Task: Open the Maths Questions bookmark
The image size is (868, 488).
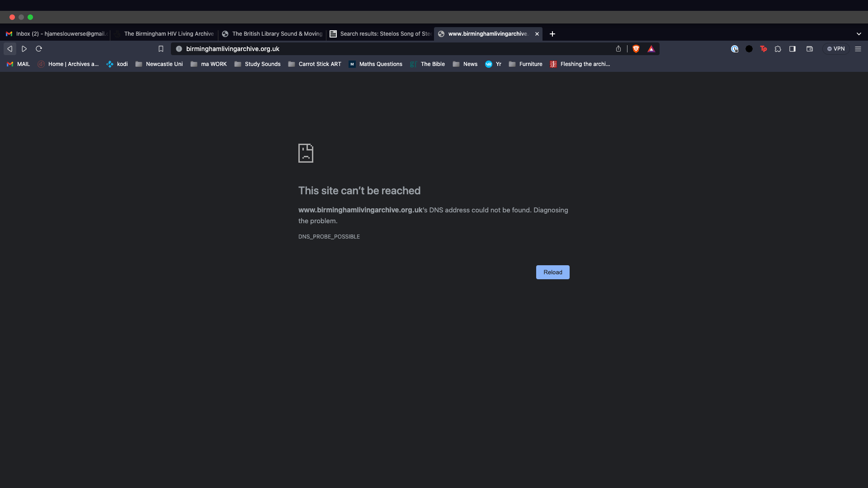Action: tap(375, 64)
